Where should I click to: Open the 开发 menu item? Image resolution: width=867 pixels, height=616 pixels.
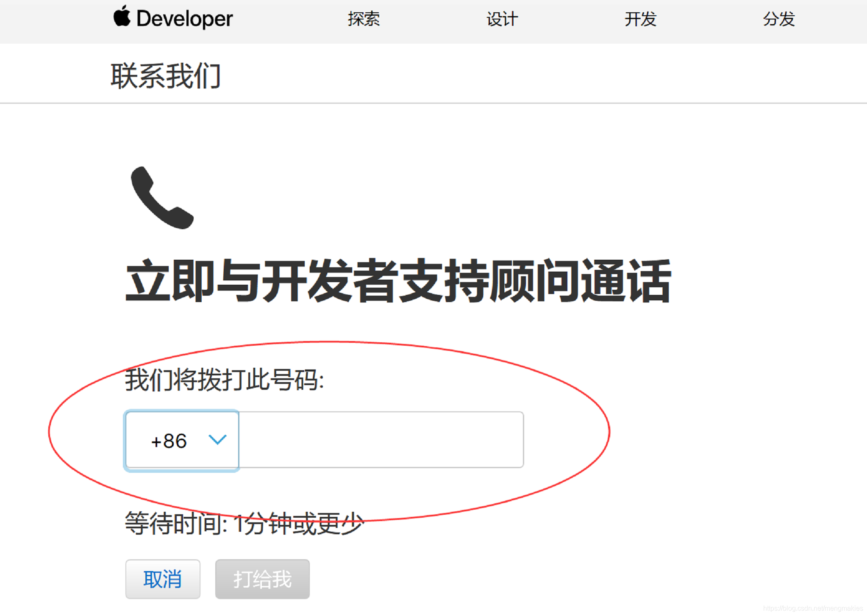tap(640, 19)
